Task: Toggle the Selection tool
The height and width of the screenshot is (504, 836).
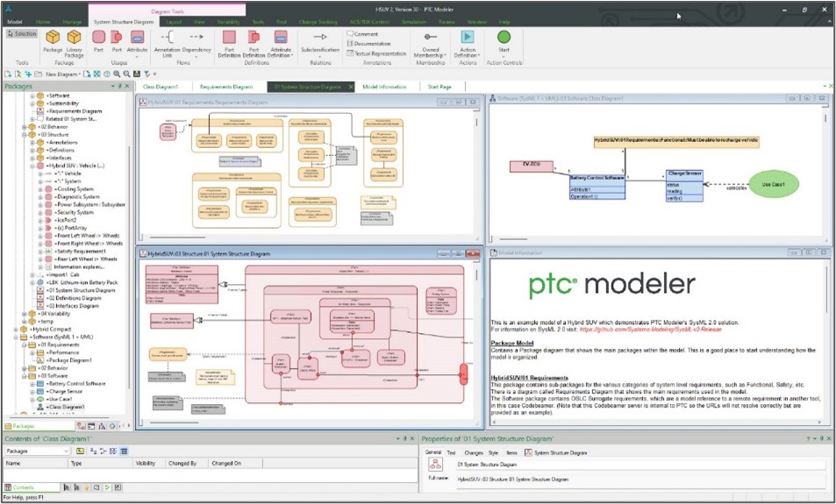Action: [23, 34]
